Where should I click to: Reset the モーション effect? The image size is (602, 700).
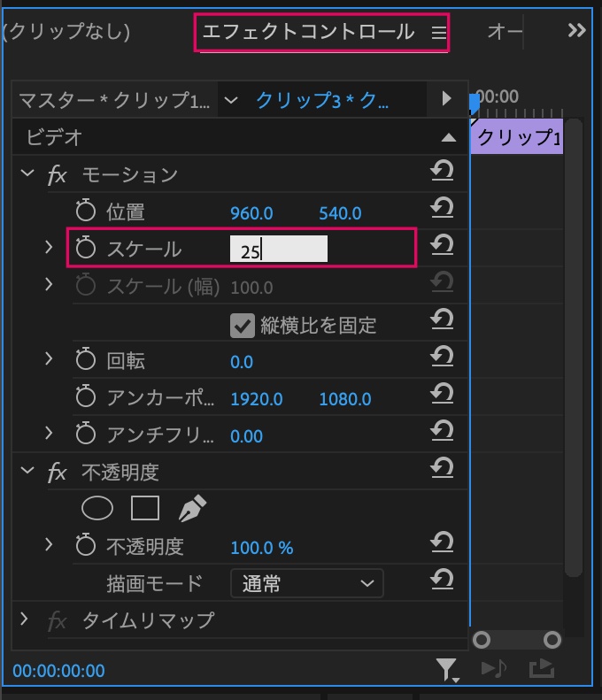pyautogui.click(x=442, y=171)
